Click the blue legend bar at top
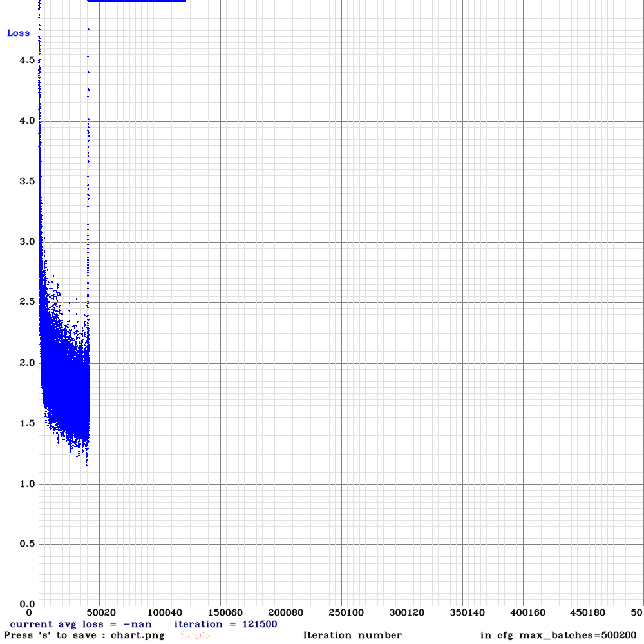The height and width of the screenshot is (644, 644). coord(135,1)
